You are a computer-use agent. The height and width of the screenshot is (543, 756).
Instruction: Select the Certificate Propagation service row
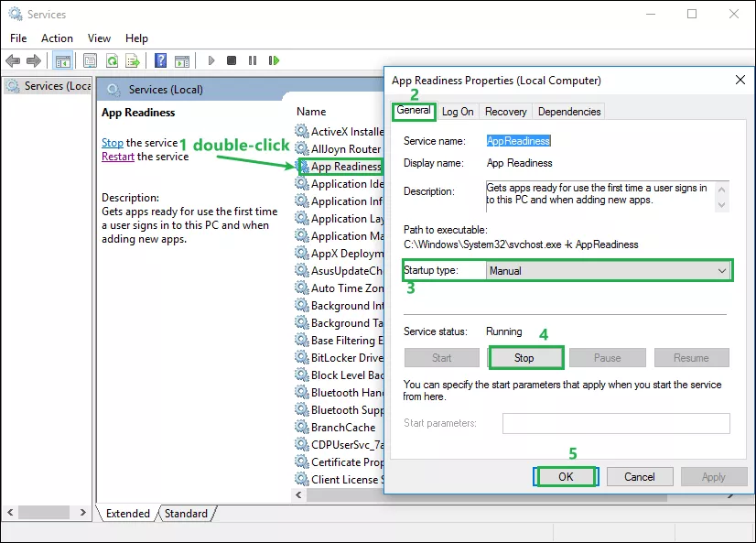[340, 462]
